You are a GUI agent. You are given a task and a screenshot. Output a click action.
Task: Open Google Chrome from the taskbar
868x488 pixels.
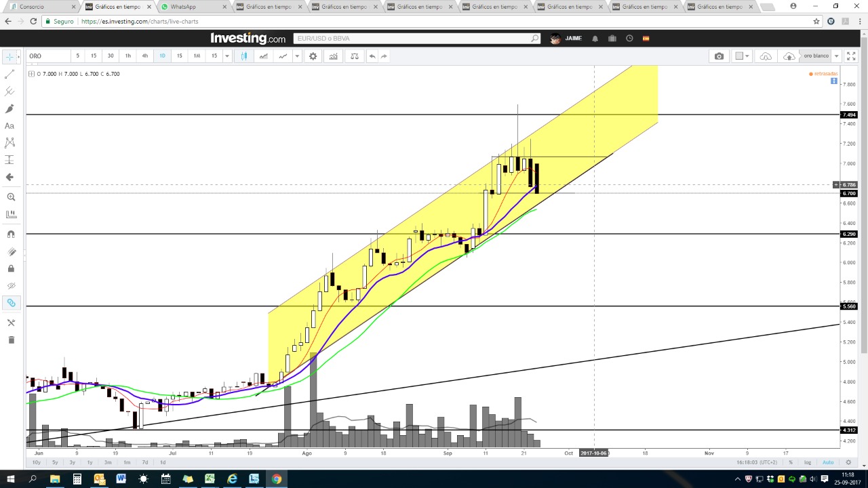[276, 479]
